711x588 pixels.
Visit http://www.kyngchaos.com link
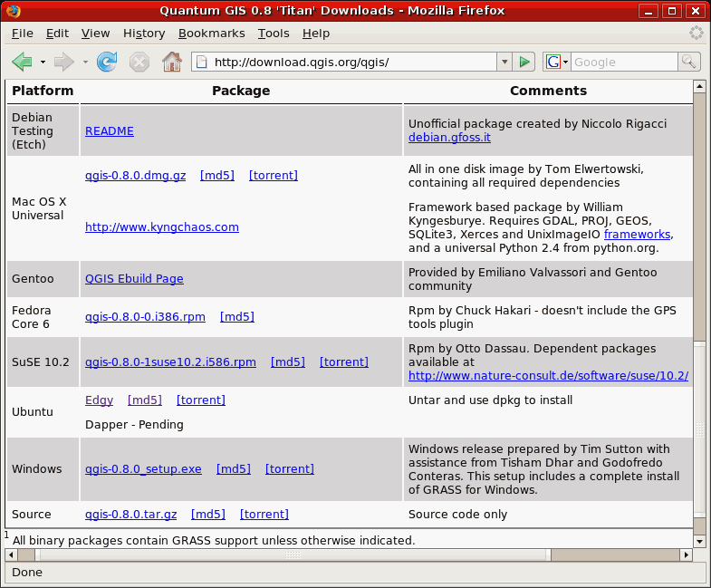(162, 227)
